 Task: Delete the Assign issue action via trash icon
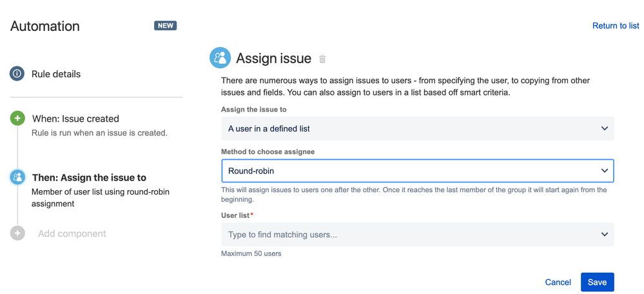pyautogui.click(x=322, y=59)
